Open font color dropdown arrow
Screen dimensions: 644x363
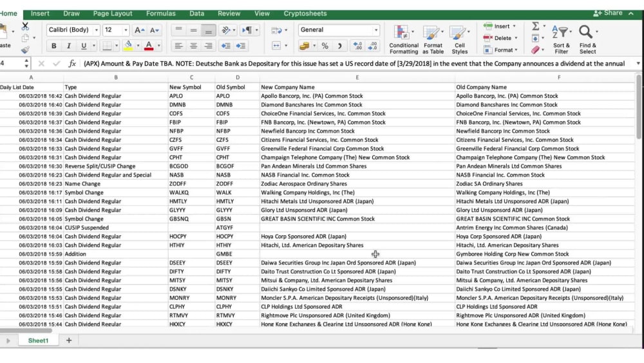point(159,46)
